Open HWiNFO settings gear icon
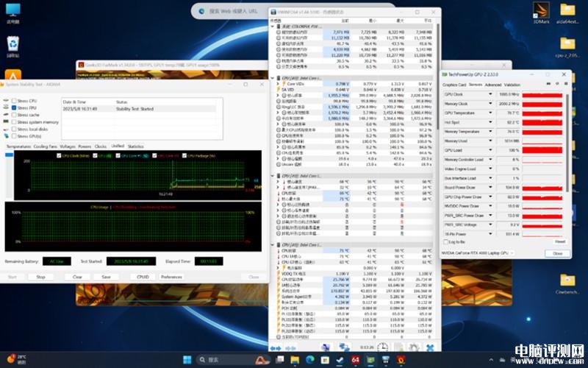This screenshot has width=588, height=368. click(415, 347)
